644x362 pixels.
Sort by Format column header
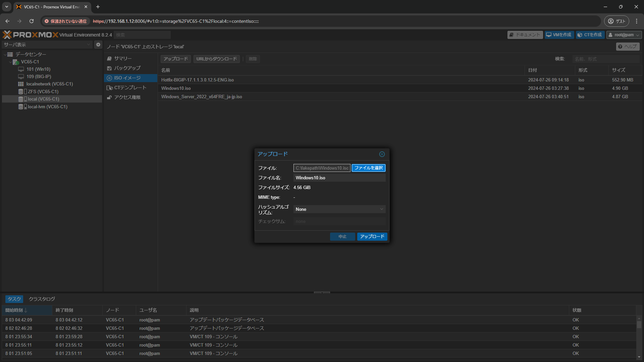pyautogui.click(x=592, y=70)
